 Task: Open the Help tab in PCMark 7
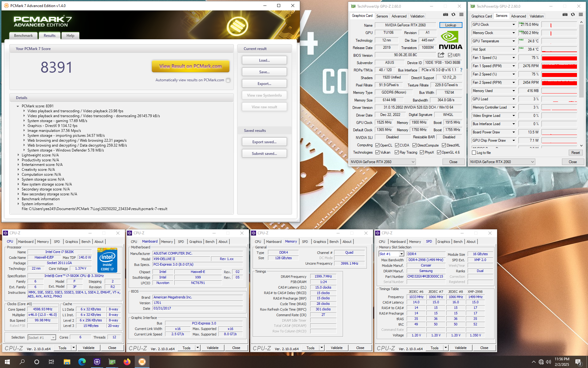point(70,36)
